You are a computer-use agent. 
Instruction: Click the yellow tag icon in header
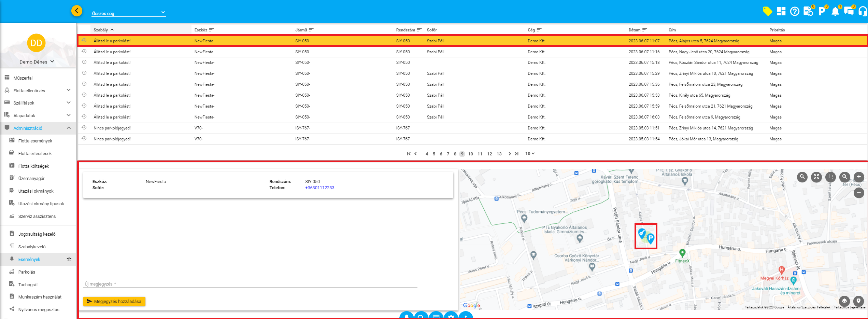coord(767,11)
